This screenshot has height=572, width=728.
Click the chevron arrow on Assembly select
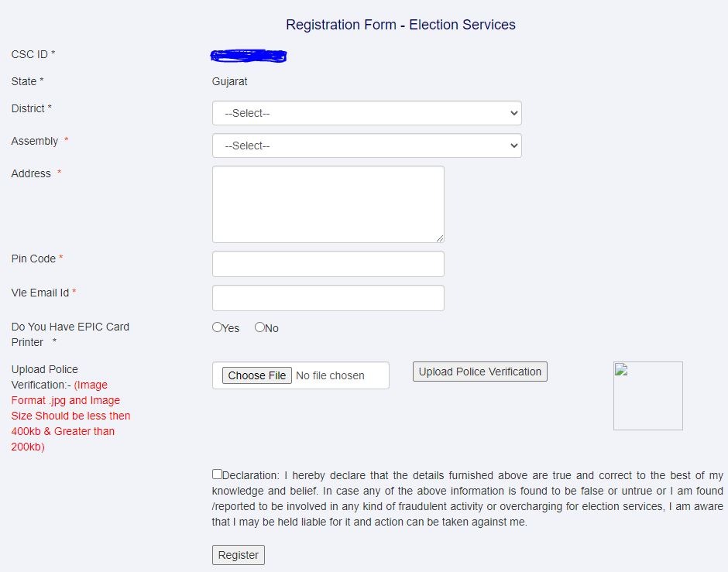point(513,146)
